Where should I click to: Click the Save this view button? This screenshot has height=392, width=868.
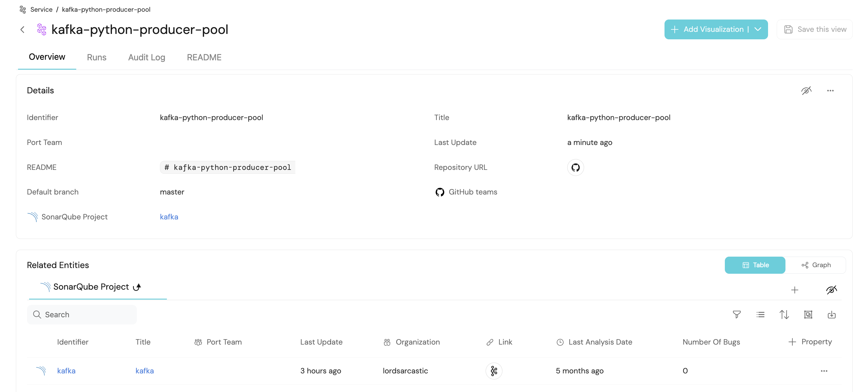(x=814, y=29)
